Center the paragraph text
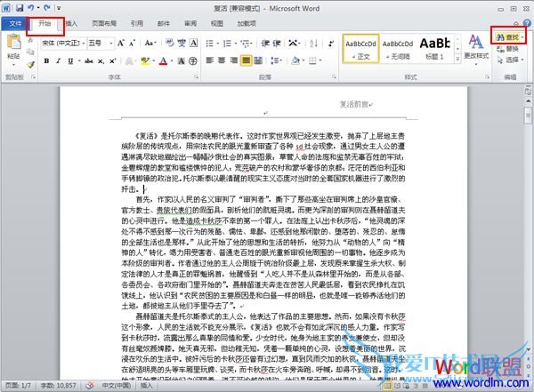This screenshot has width=534, height=392. [222, 60]
